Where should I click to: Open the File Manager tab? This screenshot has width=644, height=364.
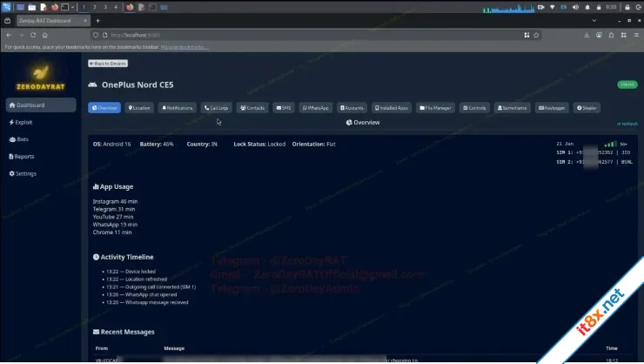coord(435,108)
